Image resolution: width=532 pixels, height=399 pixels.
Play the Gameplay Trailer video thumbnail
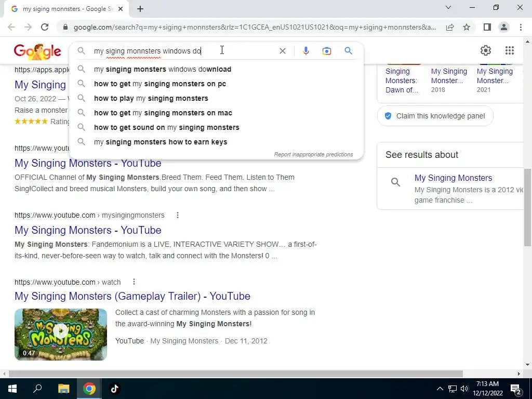[x=61, y=334]
